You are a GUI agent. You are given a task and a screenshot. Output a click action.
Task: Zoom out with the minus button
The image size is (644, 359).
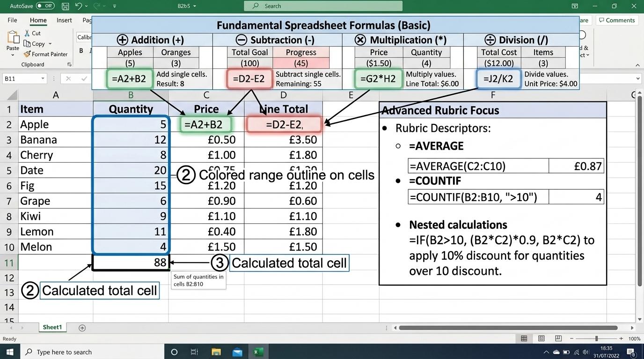(x=572, y=338)
